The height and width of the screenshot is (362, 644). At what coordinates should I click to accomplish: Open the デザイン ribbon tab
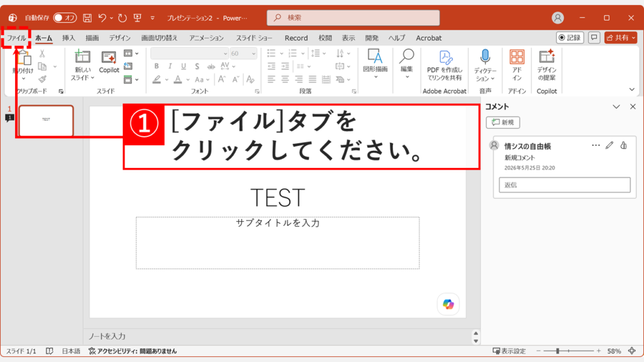[119, 38]
